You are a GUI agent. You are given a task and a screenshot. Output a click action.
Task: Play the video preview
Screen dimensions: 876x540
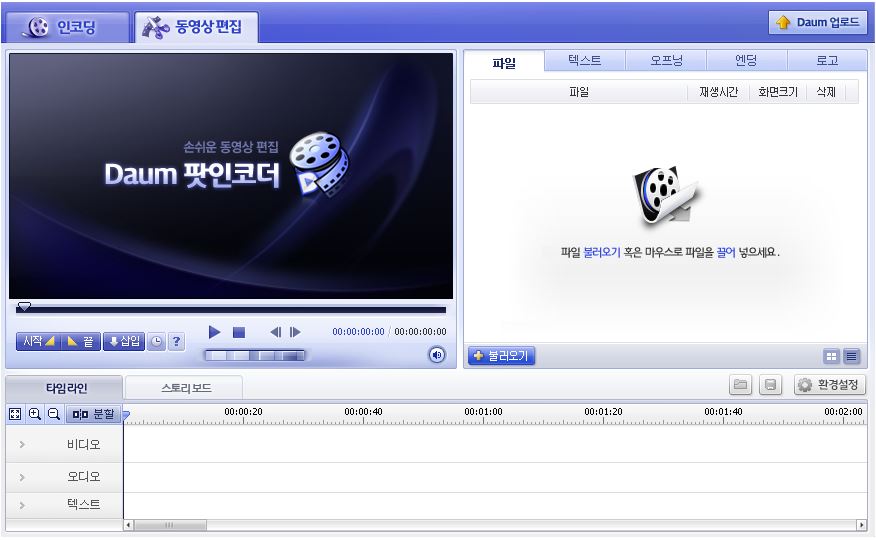[214, 332]
